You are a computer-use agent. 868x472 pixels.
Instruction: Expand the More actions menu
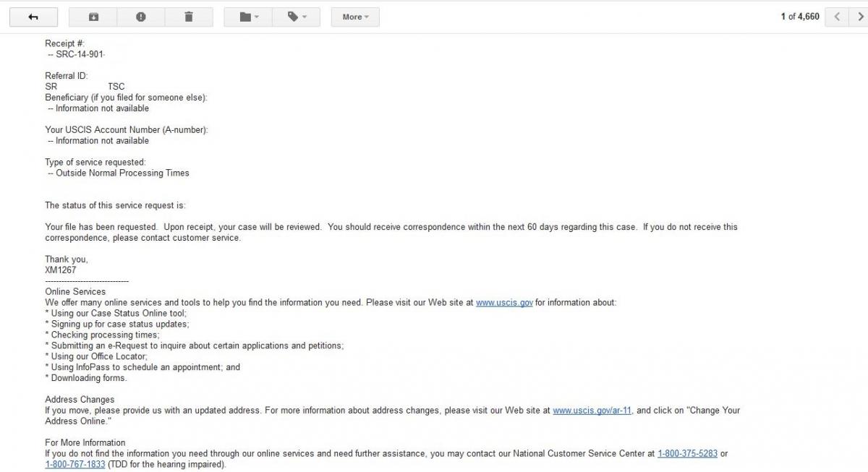coord(355,17)
